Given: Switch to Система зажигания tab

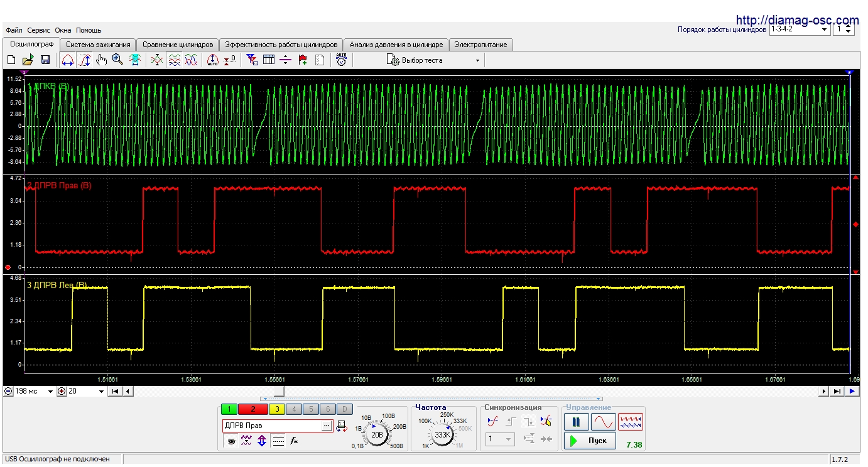Looking at the screenshot, I should coord(98,45).
